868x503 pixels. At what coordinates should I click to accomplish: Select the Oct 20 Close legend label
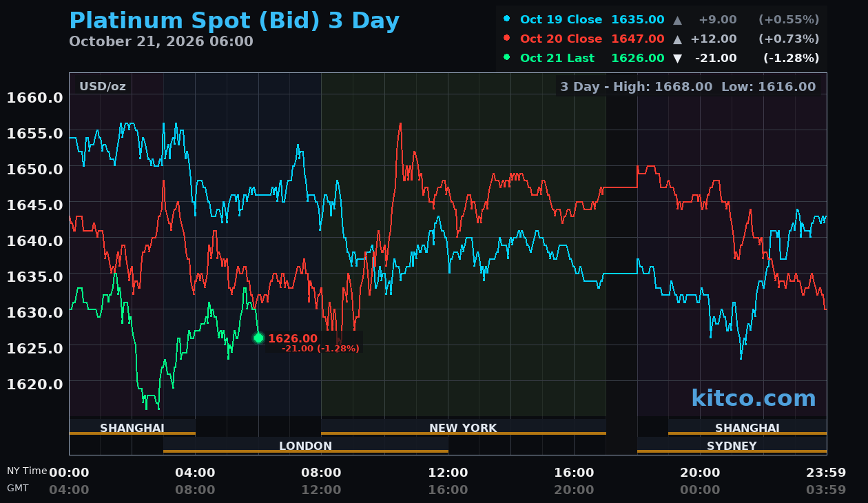[x=561, y=39]
